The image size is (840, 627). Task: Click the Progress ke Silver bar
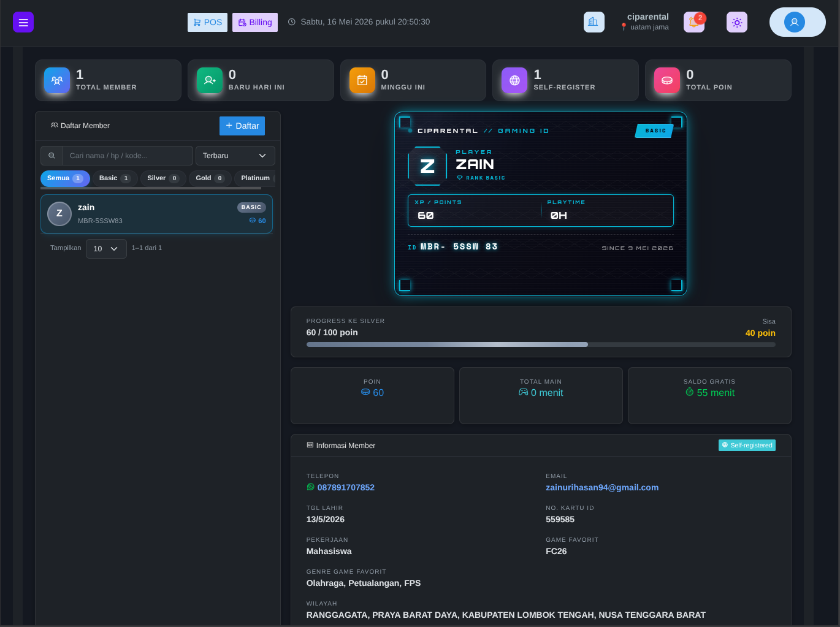pyautogui.click(x=541, y=344)
